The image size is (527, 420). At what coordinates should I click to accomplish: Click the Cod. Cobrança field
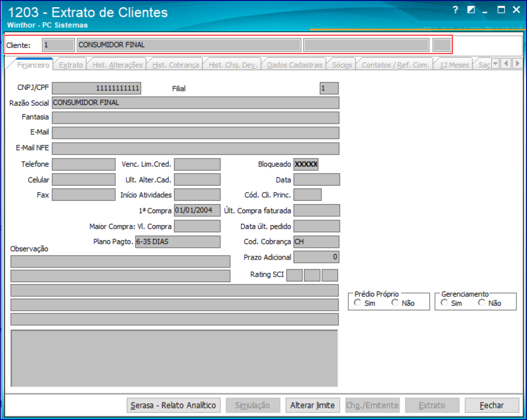click(x=316, y=241)
